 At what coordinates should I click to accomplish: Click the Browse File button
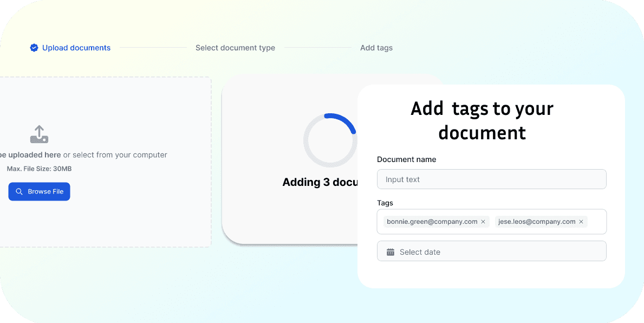39,191
